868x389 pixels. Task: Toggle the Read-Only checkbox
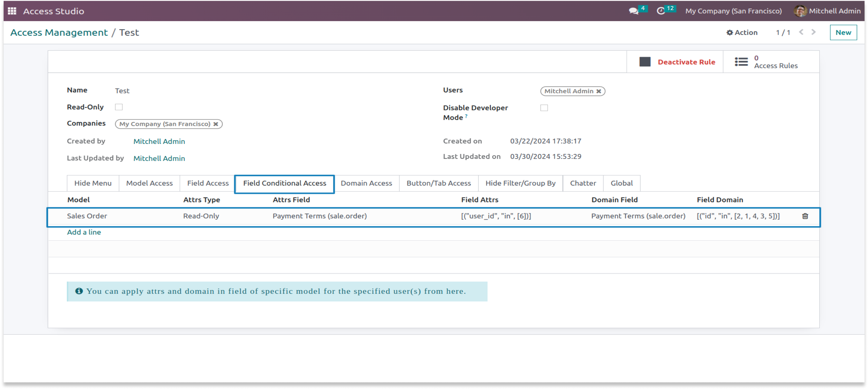[x=119, y=107]
